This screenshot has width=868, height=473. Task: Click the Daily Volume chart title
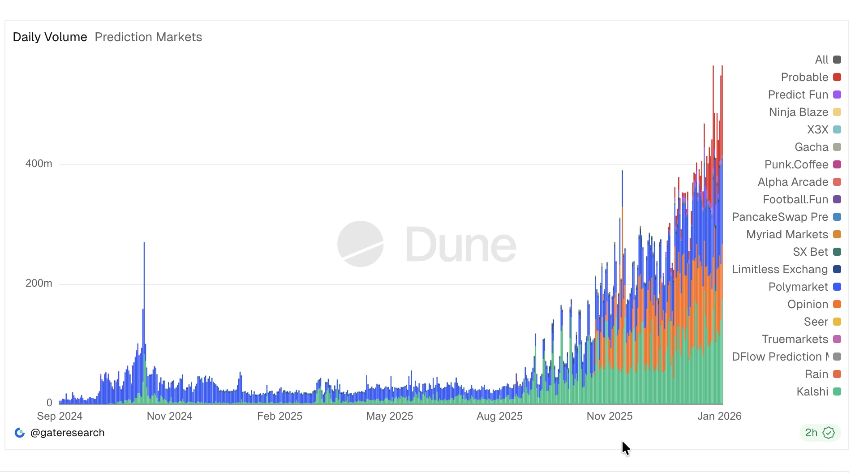pos(50,37)
